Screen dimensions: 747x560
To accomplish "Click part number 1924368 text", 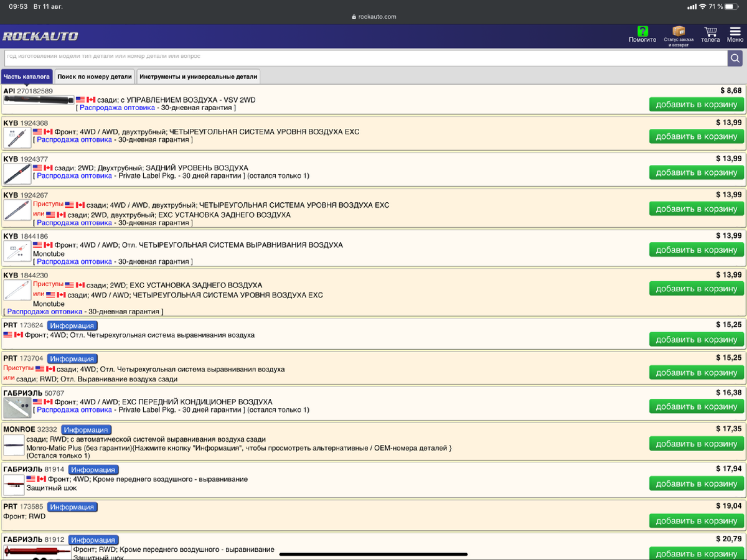I will [x=34, y=123].
